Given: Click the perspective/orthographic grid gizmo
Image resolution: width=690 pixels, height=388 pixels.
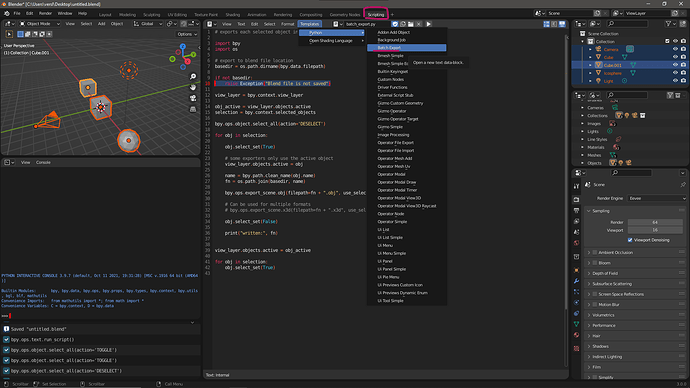Looking at the screenshot, I should (193, 109).
